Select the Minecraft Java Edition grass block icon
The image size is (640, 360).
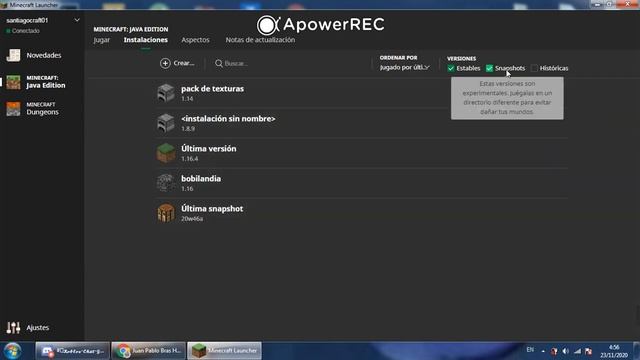point(13,82)
